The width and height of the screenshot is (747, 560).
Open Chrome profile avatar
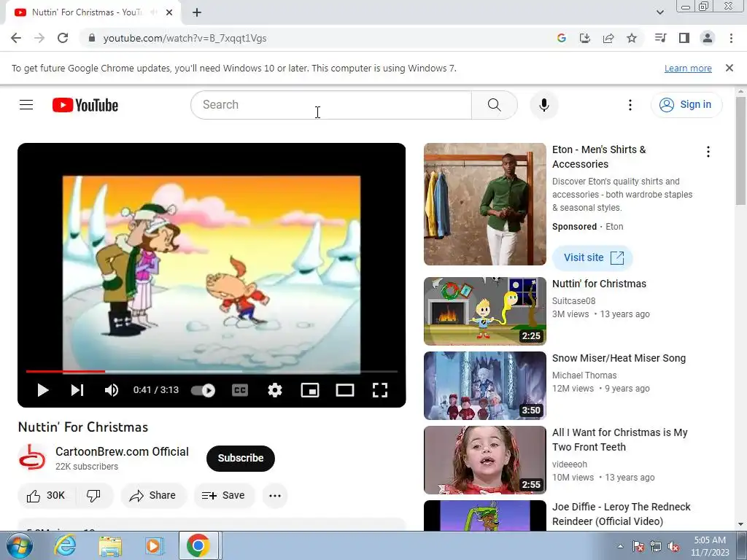point(708,38)
